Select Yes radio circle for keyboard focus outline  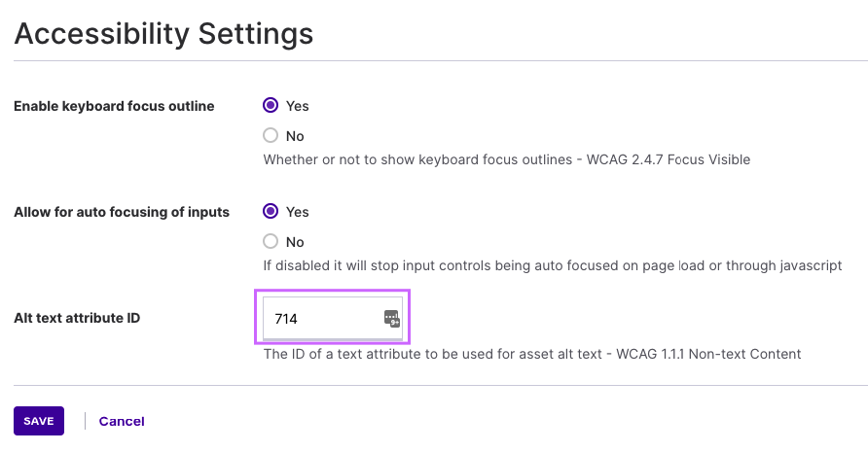[271, 105]
